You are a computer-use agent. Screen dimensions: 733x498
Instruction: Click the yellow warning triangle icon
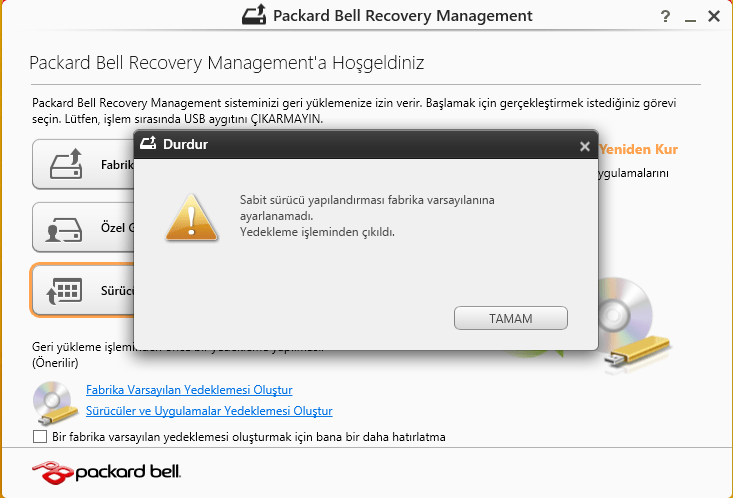click(x=191, y=213)
